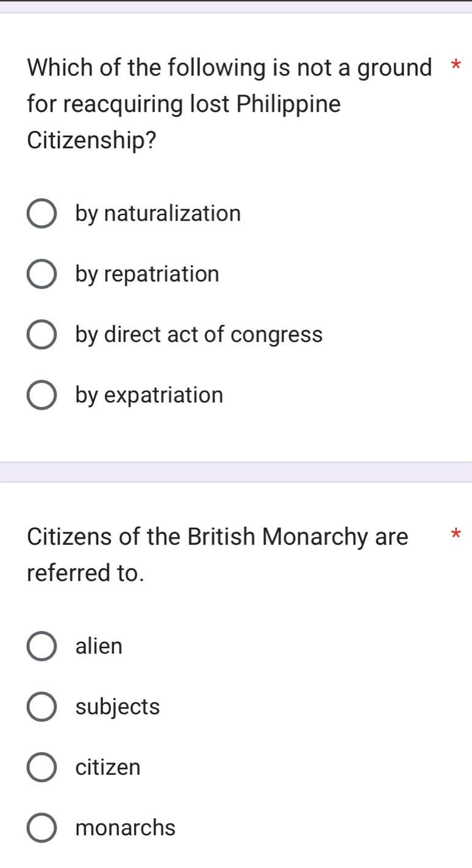The height and width of the screenshot is (868, 472).
Task: Click the "by expatriation" option label text
Action: (x=149, y=395)
